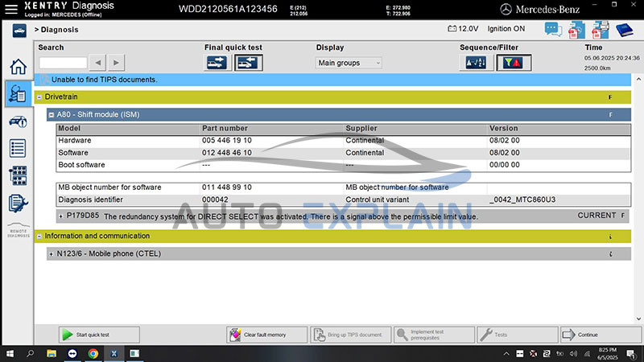Open the chat feedback bubbles icon
Image resolution: width=644 pixels, height=362 pixels.
click(553, 30)
